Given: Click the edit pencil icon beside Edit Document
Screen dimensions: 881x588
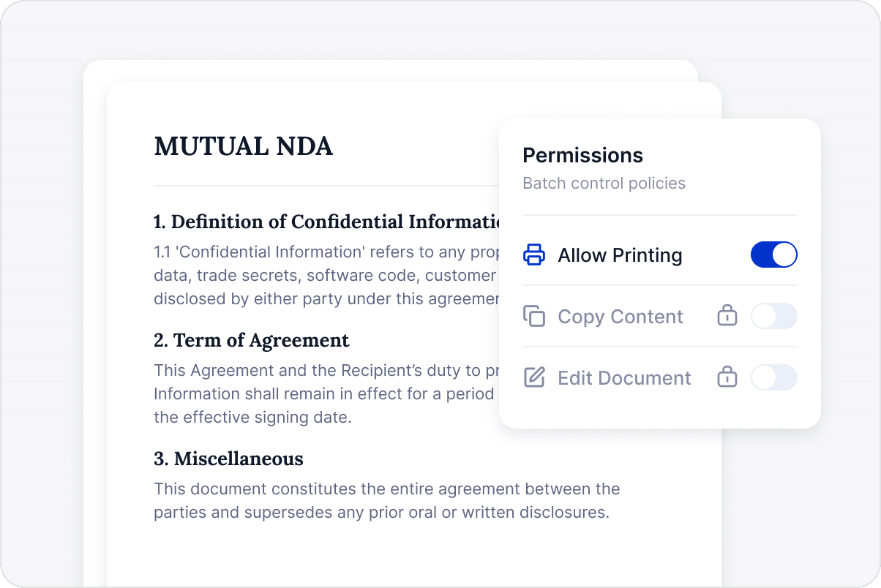Looking at the screenshot, I should pyautogui.click(x=534, y=377).
